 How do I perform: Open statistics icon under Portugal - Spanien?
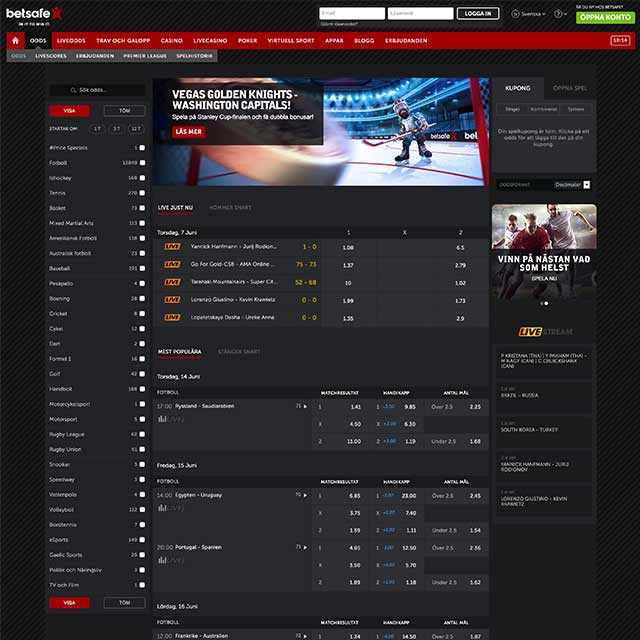tap(162, 560)
